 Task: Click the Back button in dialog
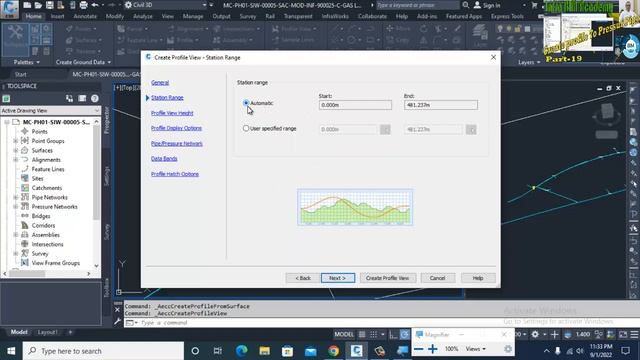[302, 278]
